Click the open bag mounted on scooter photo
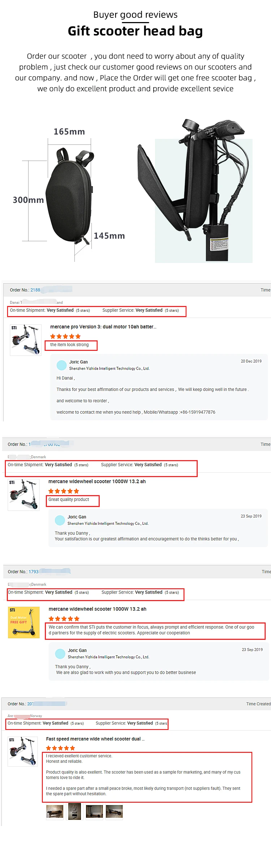271x868 pixels. click(x=195, y=191)
